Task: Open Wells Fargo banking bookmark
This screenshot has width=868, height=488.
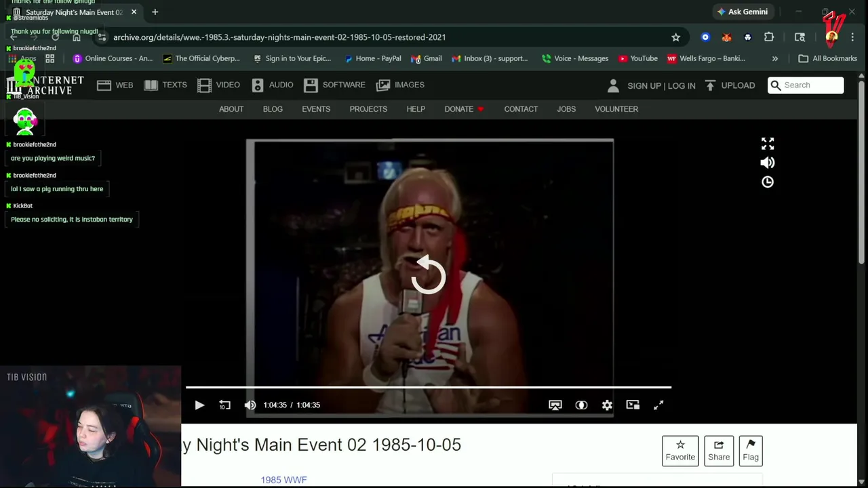Action: coord(706,58)
